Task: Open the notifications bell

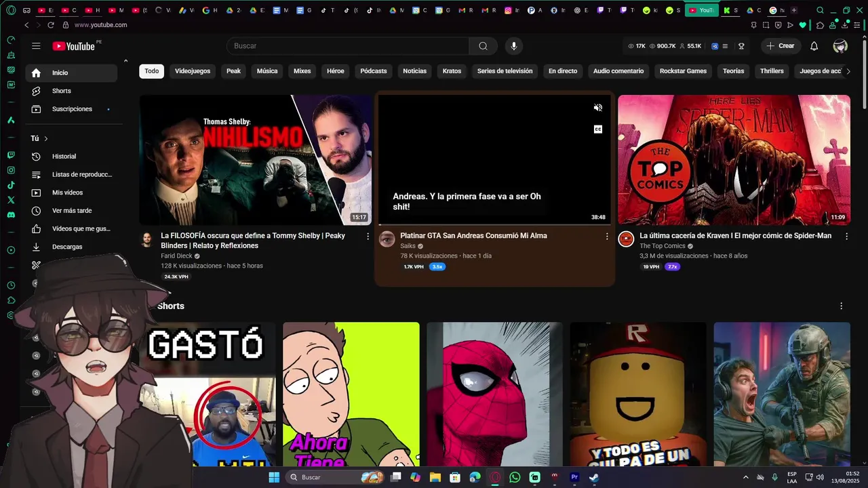Action: click(814, 46)
